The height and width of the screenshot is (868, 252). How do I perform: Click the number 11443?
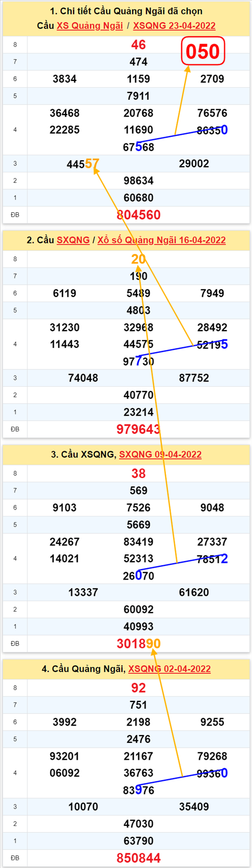[65, 344]
